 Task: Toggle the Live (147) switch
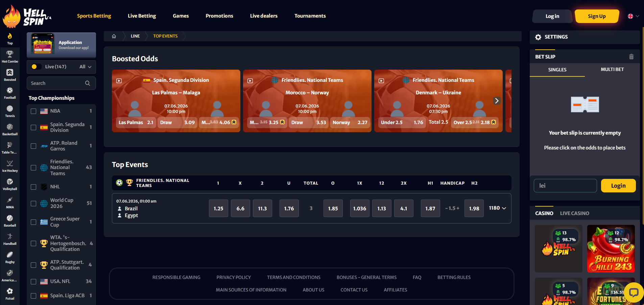click(x=36, y=67)
